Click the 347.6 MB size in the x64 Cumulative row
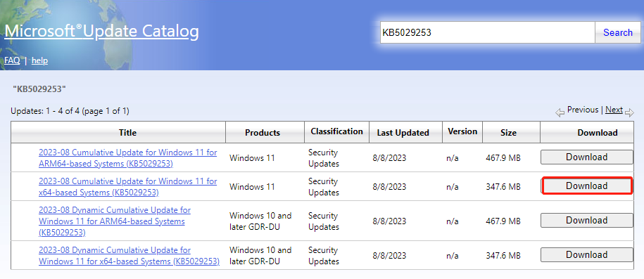Image resolution: width=644 pixels, height=279 pixels. pos(503,187)
